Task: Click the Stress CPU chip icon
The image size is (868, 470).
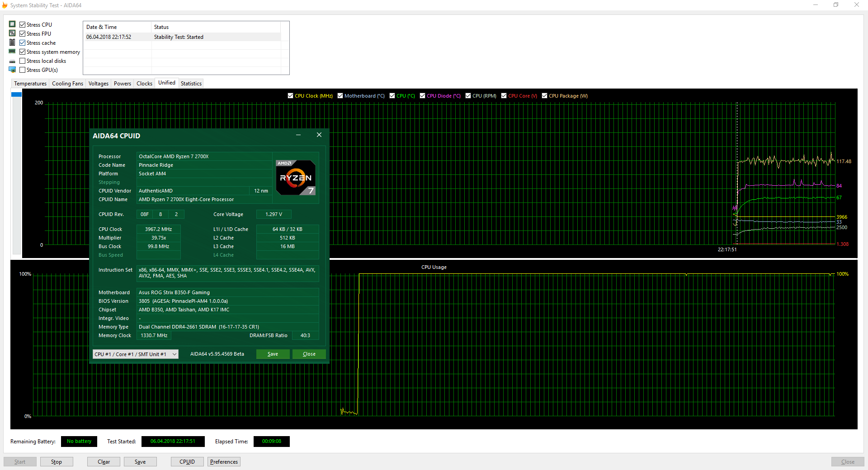Action: click(12, 24)
